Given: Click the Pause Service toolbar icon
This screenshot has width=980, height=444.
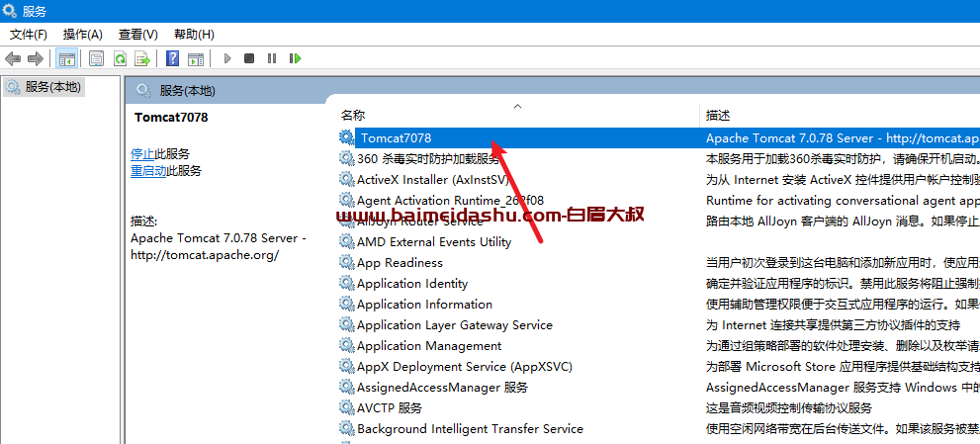Looking at the screenshot, I should [272, 58].
